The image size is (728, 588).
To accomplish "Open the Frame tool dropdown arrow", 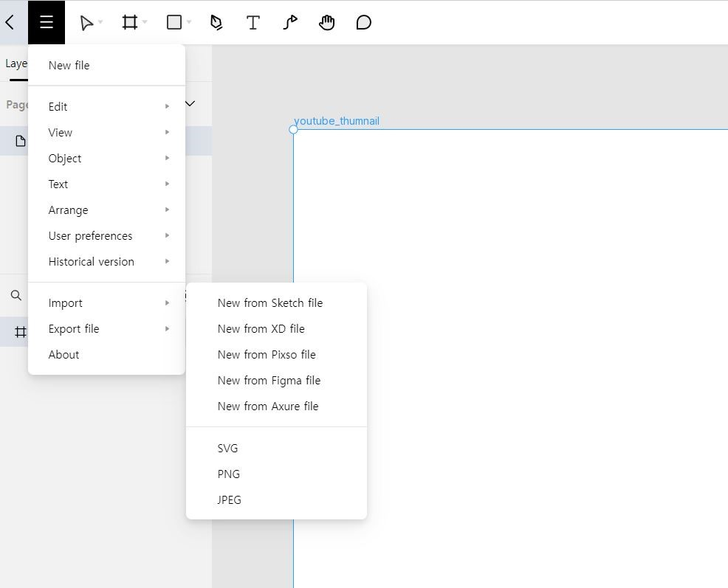I will (145, 22).
